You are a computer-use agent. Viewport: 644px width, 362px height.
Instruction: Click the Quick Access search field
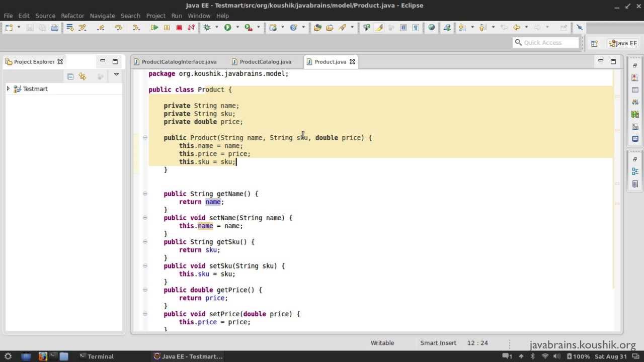pos(546,43)
